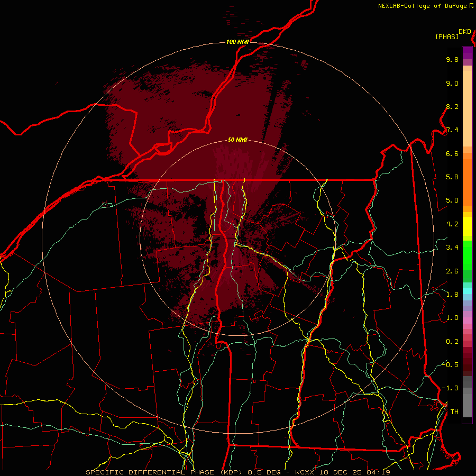Click the 0.2 legend value

[x=452, y=342]
